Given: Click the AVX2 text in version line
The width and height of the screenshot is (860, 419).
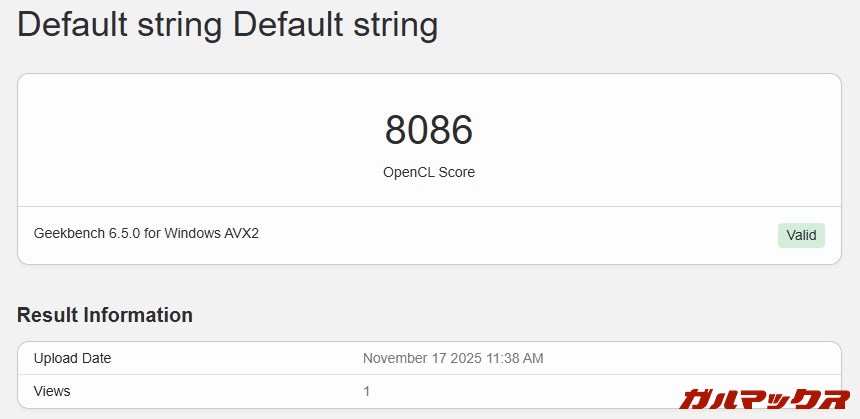Looking at the screenshot, I should (244, 233).
